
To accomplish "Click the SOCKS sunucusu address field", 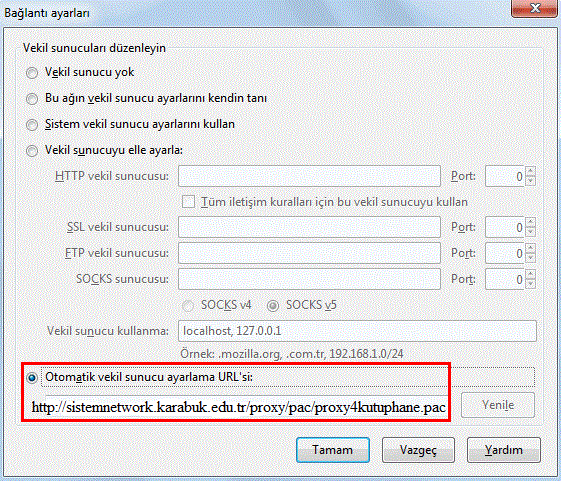I will click(309, 279).
